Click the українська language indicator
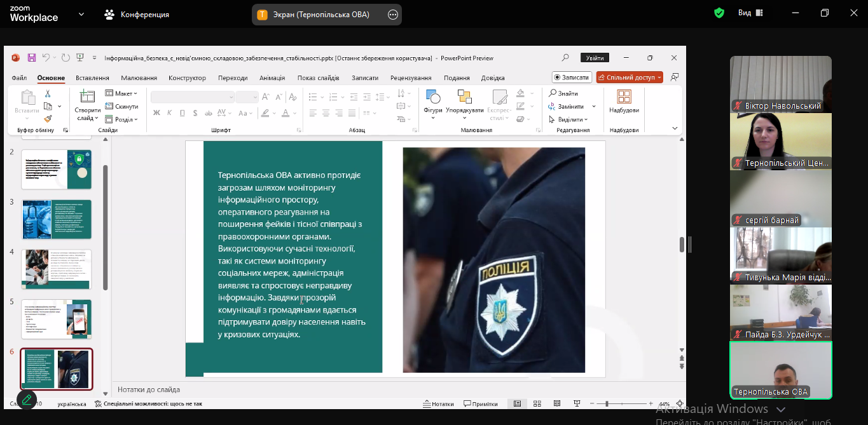Viewport: 868px width, 425px height. pos(72,404)
